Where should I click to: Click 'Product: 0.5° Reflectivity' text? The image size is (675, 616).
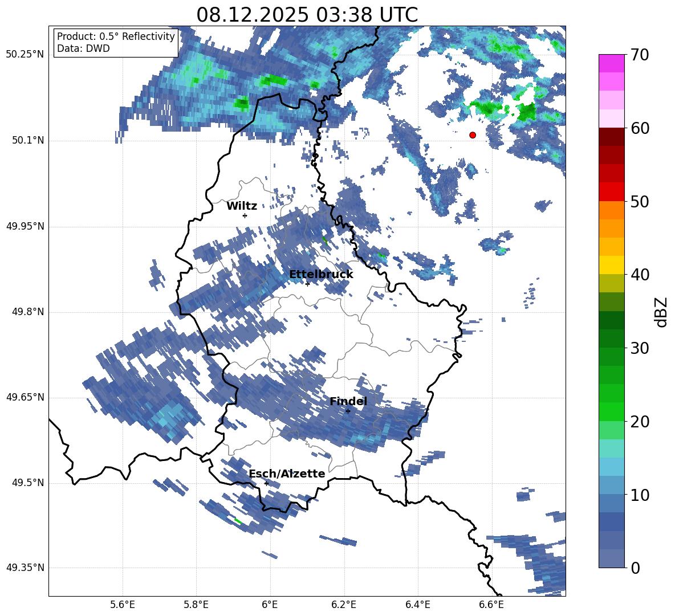point(116,36)
